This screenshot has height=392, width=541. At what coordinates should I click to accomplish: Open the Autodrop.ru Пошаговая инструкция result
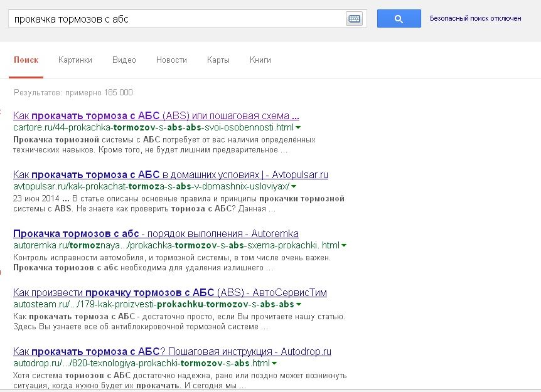[172, 351]
